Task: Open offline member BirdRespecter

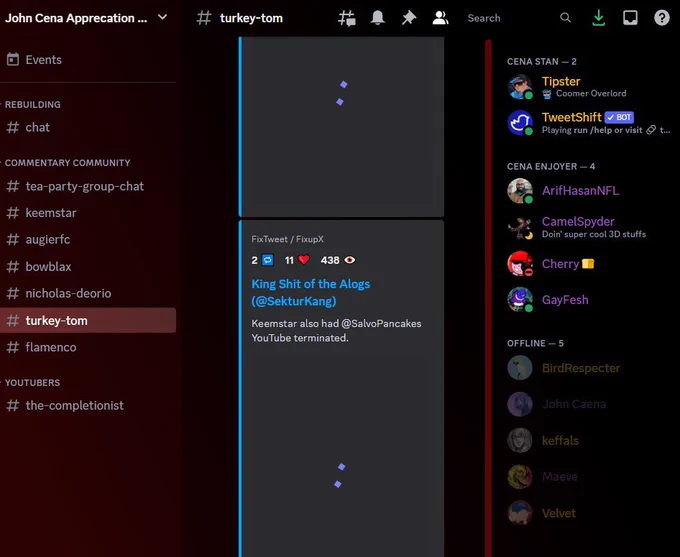Action: tap(590, 368)
